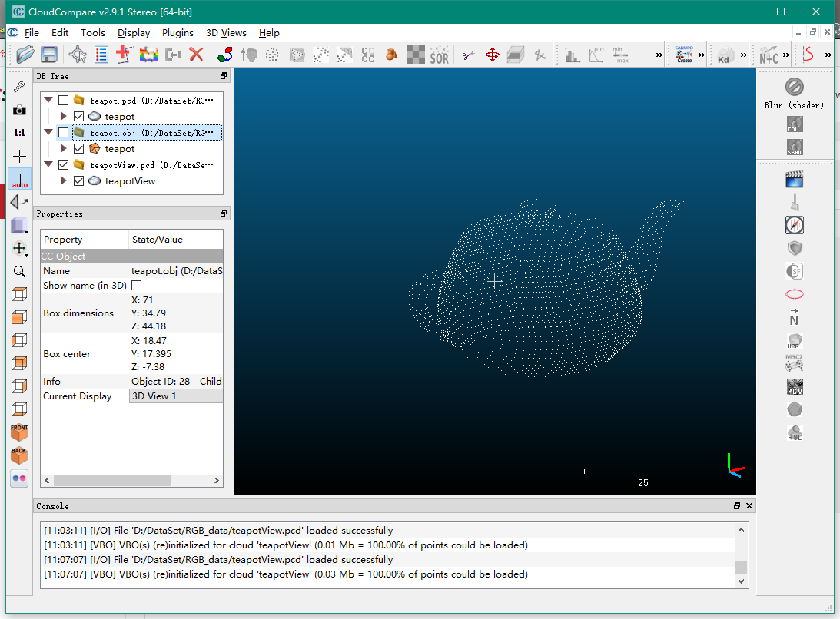Click the magnifier zoom icon

19,271
